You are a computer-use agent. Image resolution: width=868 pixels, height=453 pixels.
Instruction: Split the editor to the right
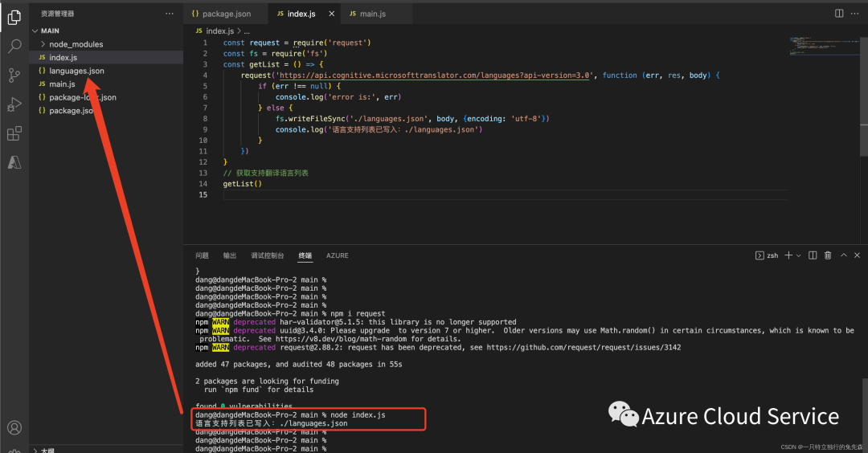point(839,14)
